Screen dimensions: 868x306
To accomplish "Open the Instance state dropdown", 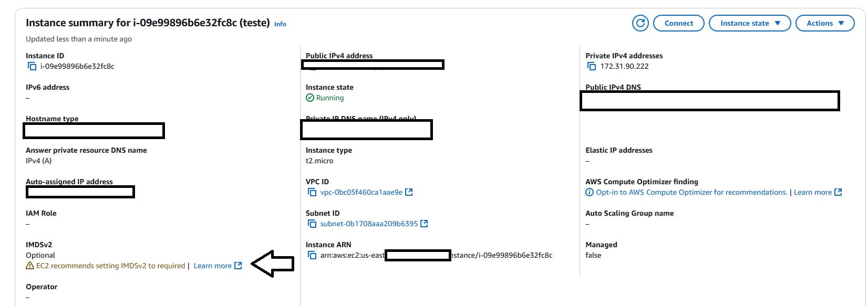I will tap(750, 23).
